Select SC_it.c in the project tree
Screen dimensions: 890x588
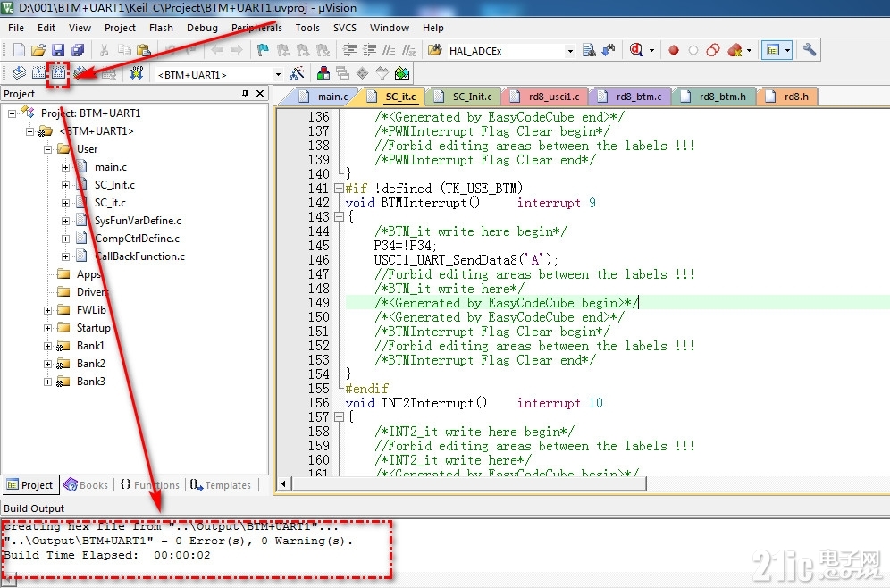pos(110,203)
